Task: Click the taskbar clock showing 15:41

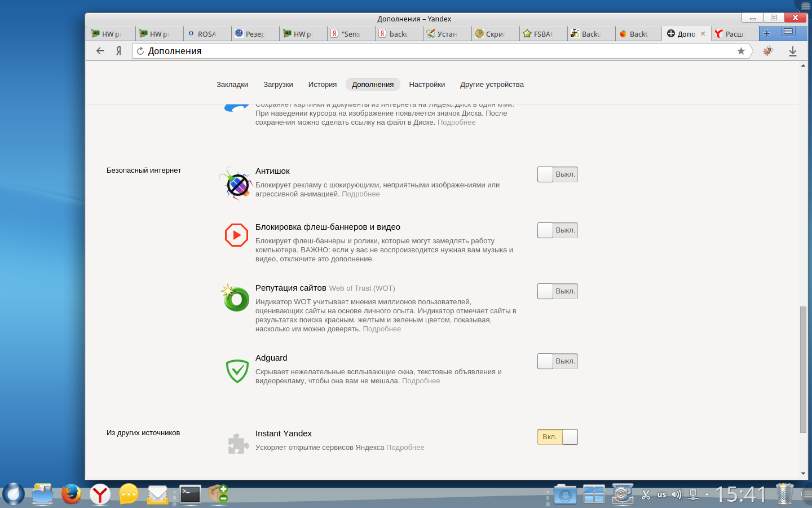Action: [741, 494]
